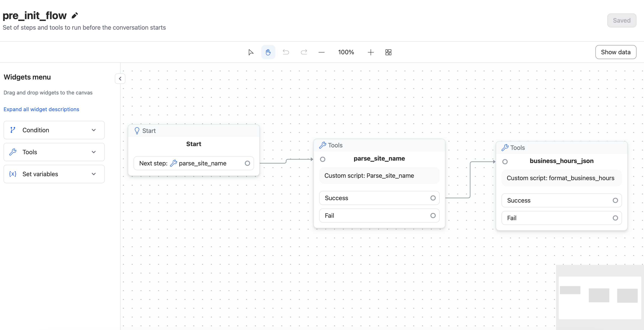644x330 pixels.
Task: Select the business_hours_json node title
Action: 562,161
